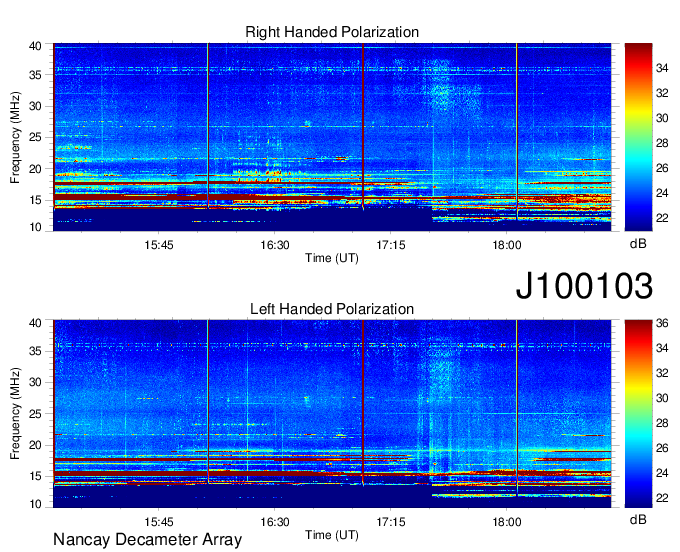This screenshot has width=680, height=552.
Task: Click the 16:30 tick under the right-handed plot
Action: coord(275,245)
